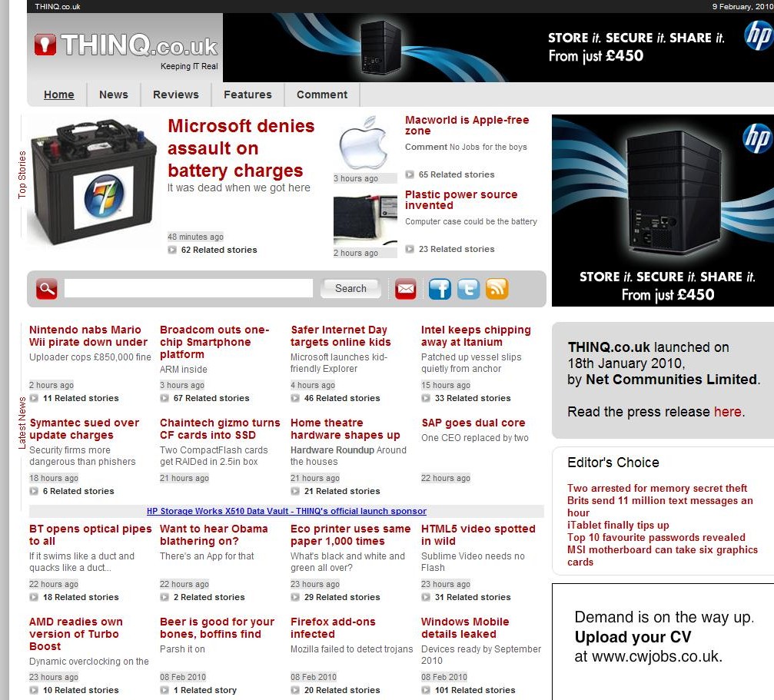Open the Twitter icon link
The height and width of the screenshot is (700, 774).
(x=468, y=289)
